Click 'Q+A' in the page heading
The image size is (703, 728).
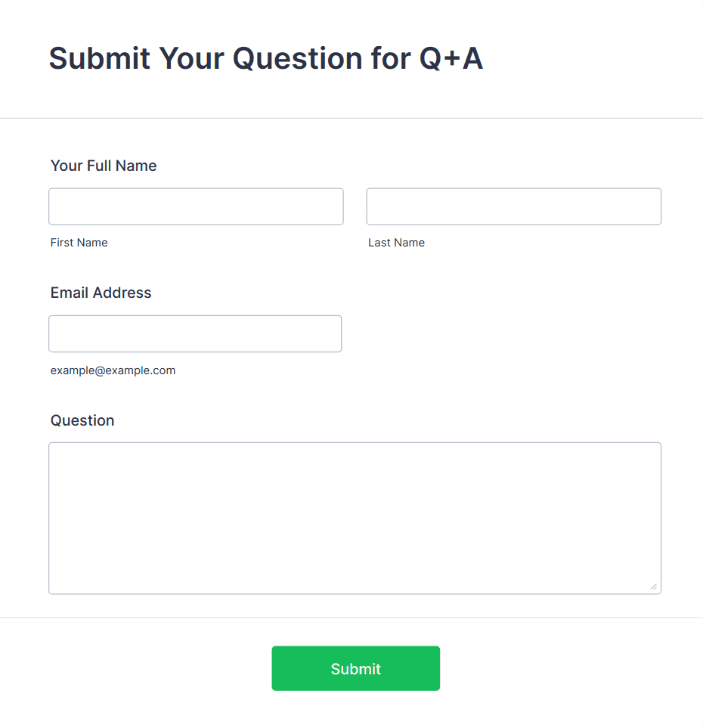(451, 58)
